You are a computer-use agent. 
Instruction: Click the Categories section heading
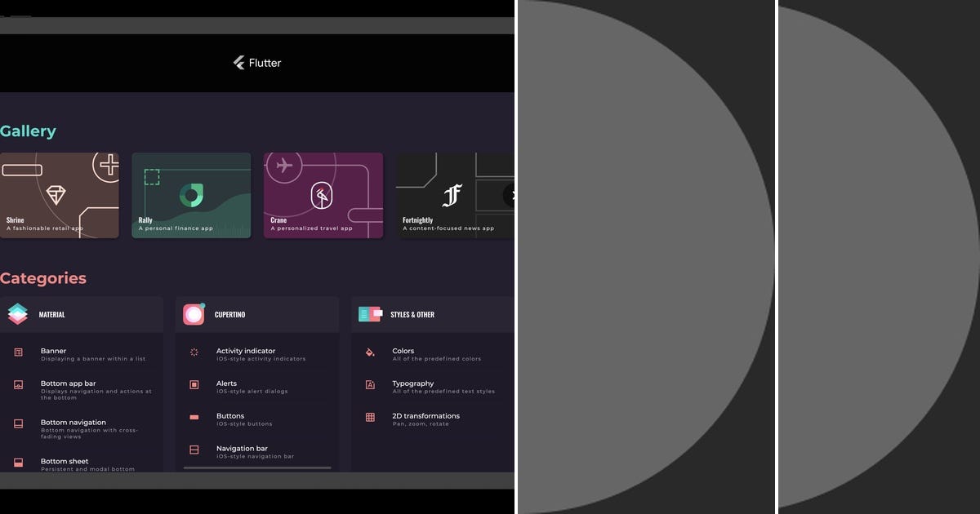43,278
